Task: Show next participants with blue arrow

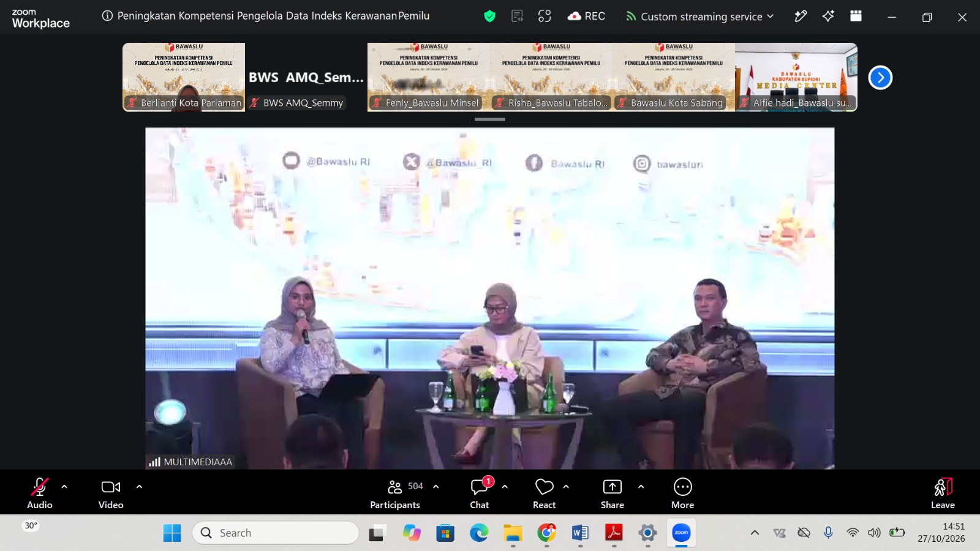Action: (x=880, y=78)
